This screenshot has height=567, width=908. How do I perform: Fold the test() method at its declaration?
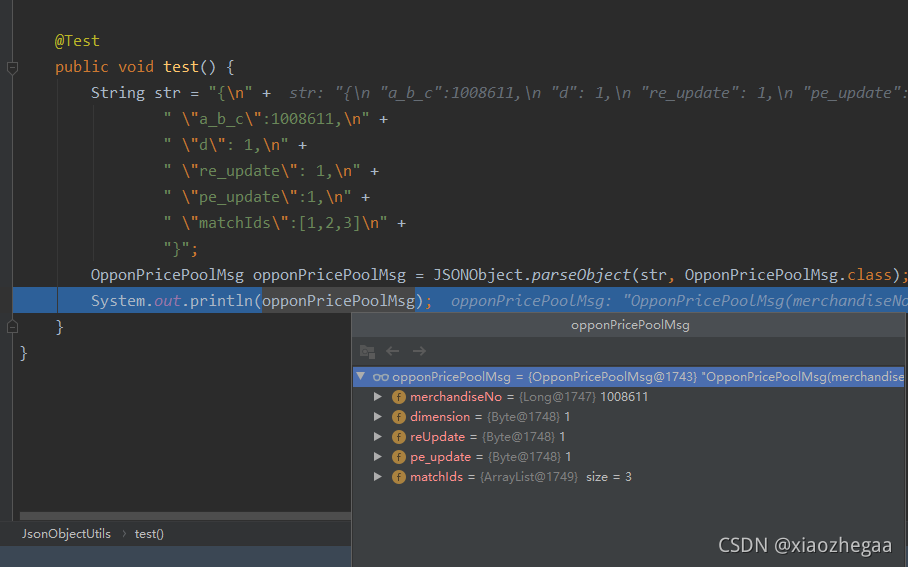[x=12, y=67]
